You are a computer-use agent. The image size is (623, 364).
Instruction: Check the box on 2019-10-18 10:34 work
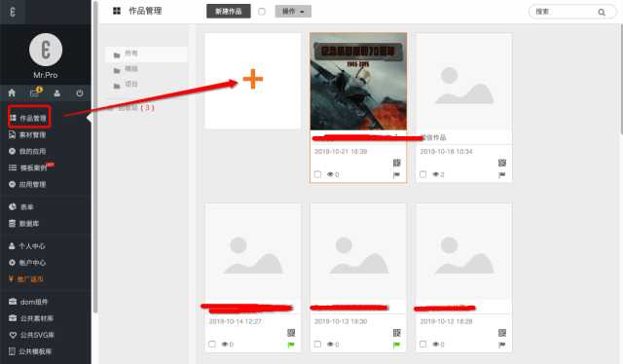422,174
